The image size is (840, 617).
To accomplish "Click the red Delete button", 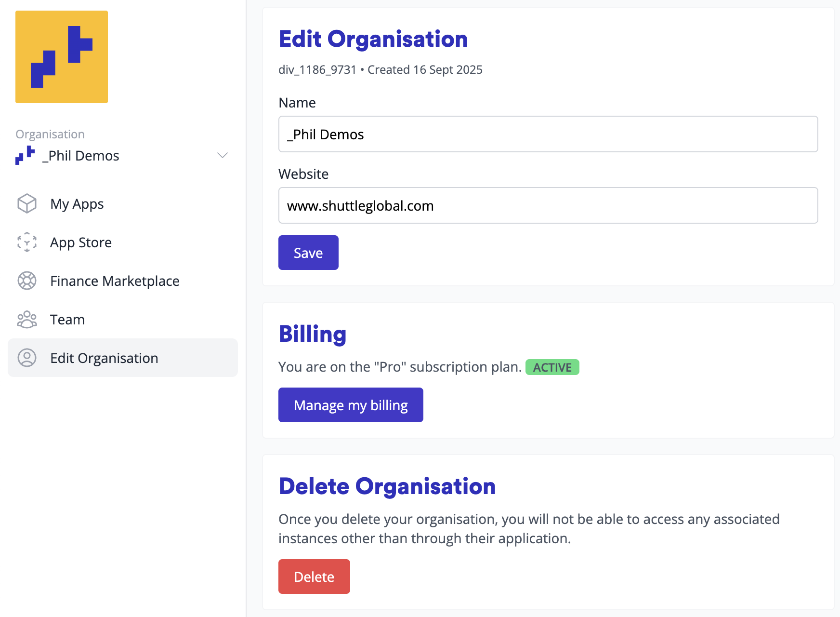I will [314, 577].
